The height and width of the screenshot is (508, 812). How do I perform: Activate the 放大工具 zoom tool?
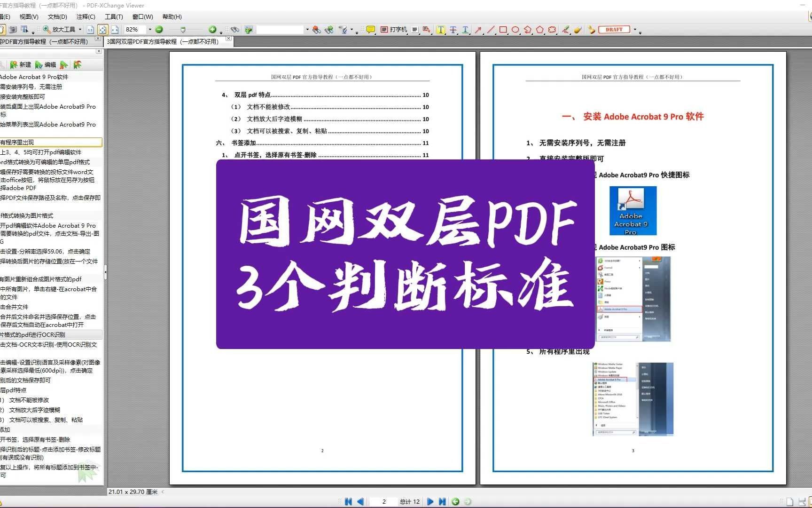tap(59, 30)
